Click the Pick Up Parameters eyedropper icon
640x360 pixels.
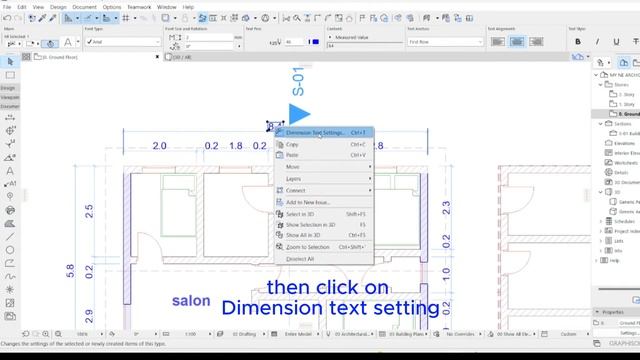42,18
